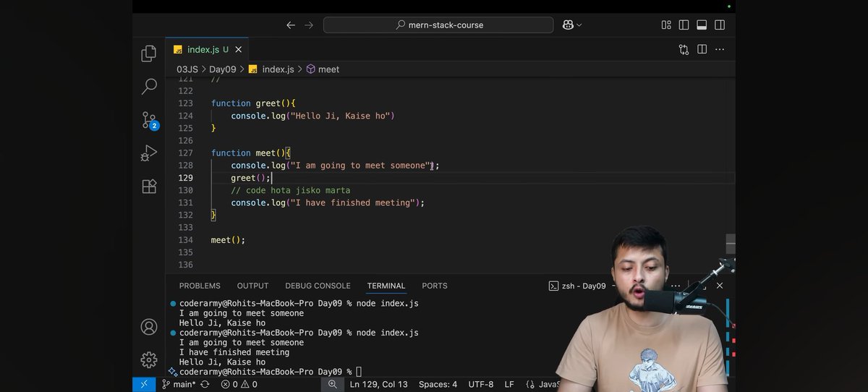Open the Copilot chat icon
The image size is (868, 392).
[569, 25]
